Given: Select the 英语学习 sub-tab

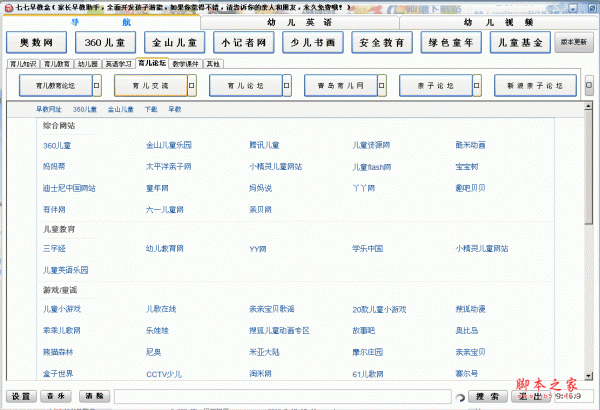Looking at the screenshot, I should [119, 64].
